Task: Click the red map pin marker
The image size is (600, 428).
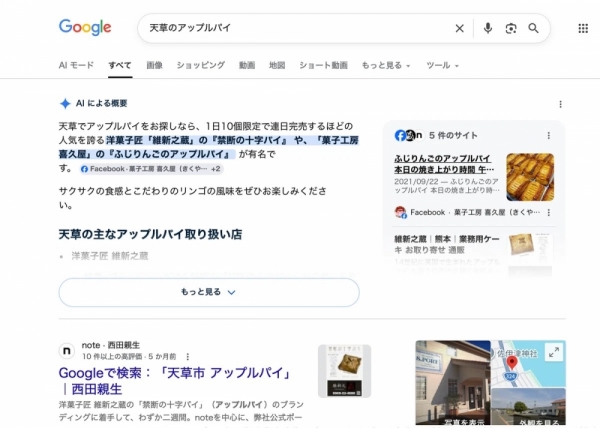Action: [x=512, y=362]
